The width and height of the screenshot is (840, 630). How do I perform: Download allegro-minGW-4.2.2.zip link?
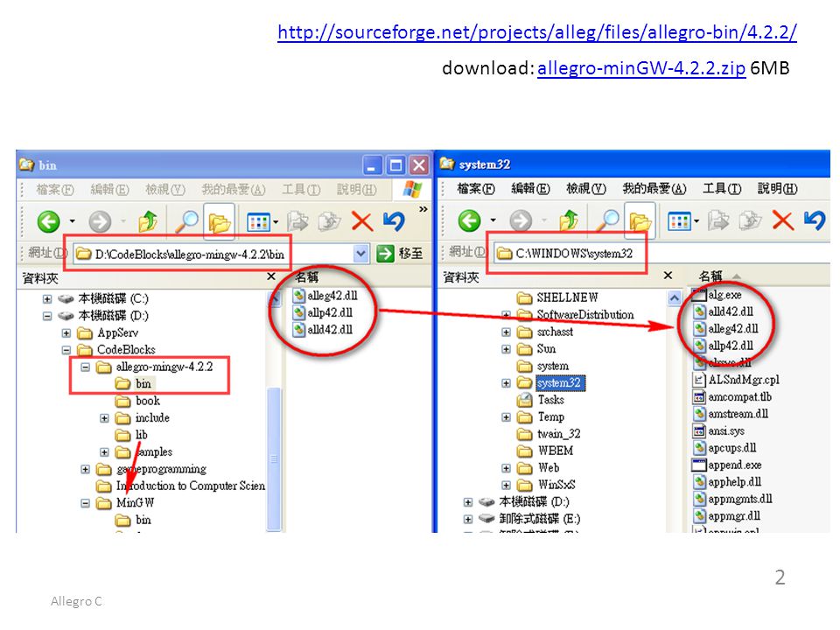[641, 68]
